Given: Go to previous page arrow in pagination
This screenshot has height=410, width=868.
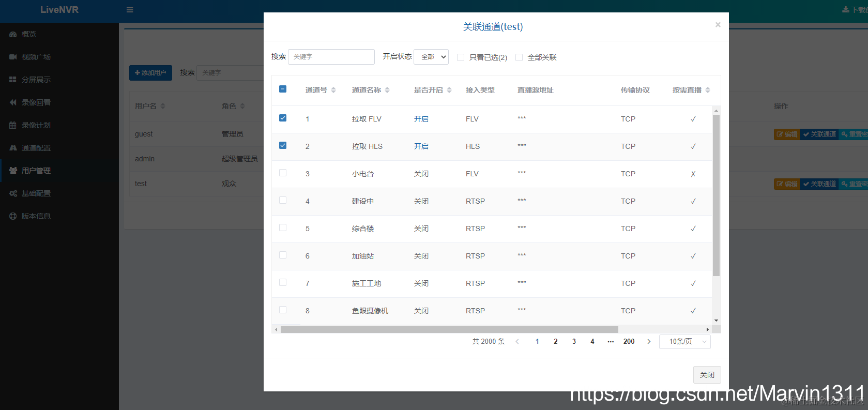Looking at the screenshot, I should 517,341.
